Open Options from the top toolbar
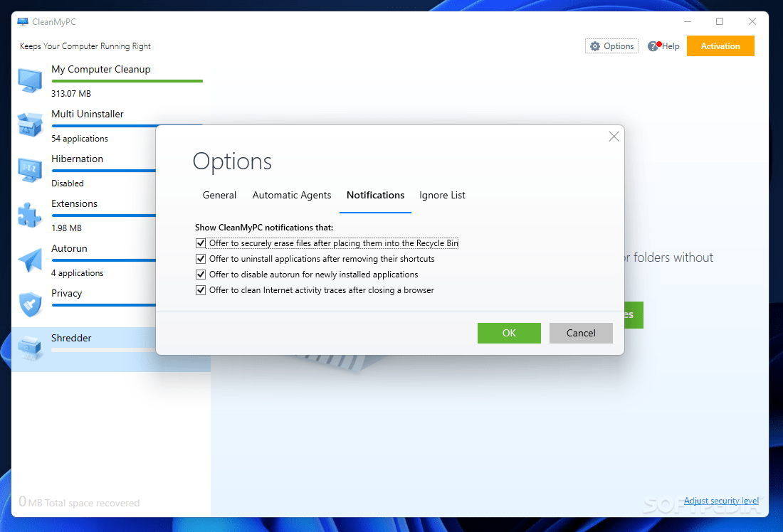Screen dimensions: 783x532 [611, 46]
